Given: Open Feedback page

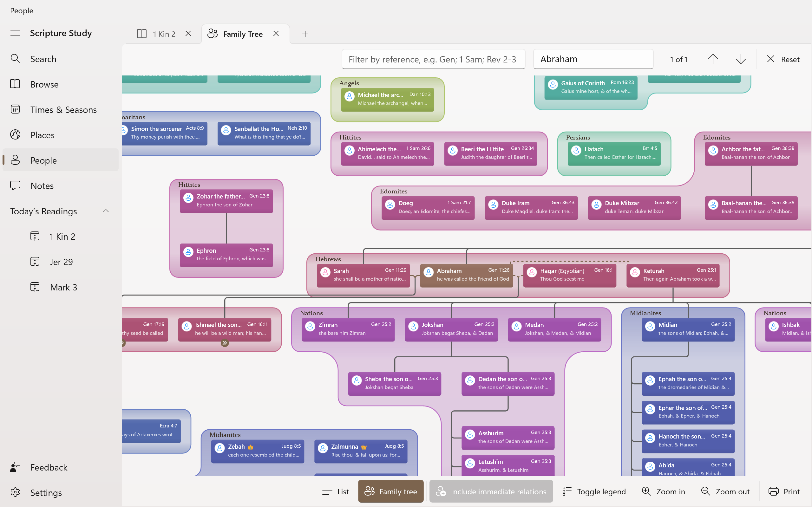Looking at the screenshot, I should coord(61,467).
